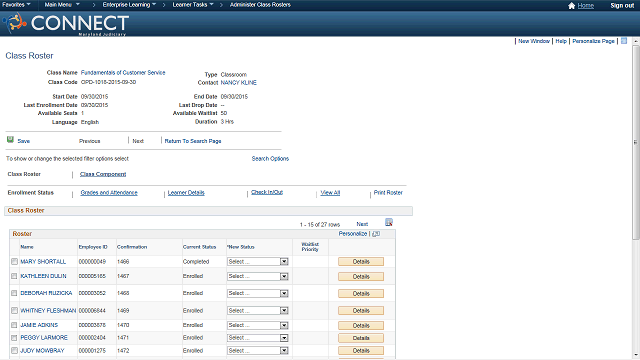Click the grid download icon above the roster
The height and width of the screenshot is (360, 640).
(x=389, y=222)
